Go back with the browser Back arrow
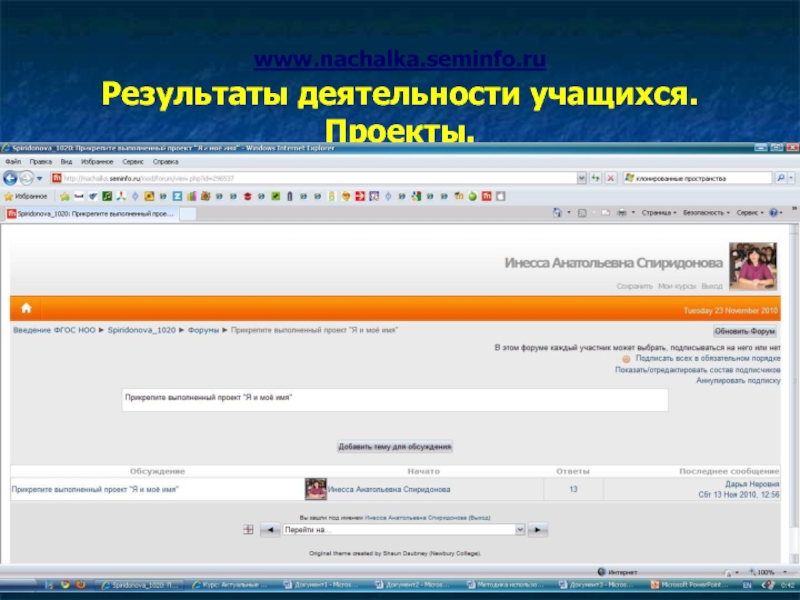800x600 pixels. tap(10, 178)
